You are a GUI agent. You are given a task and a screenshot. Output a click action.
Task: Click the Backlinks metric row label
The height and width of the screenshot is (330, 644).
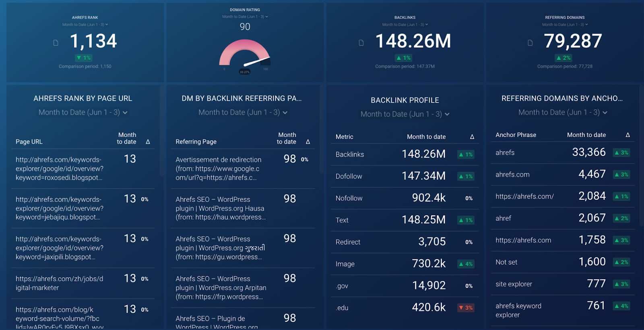pos(350,155)
